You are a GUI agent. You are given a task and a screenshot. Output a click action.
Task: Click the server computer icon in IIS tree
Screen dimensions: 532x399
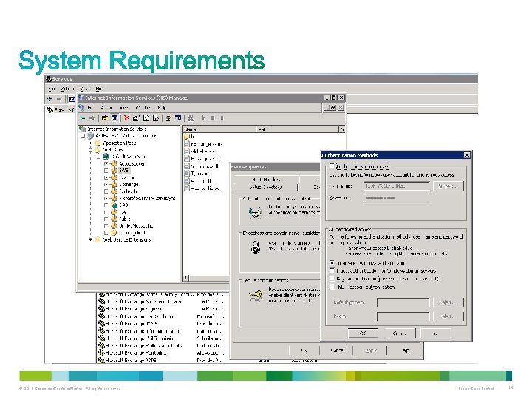point(90,136)
